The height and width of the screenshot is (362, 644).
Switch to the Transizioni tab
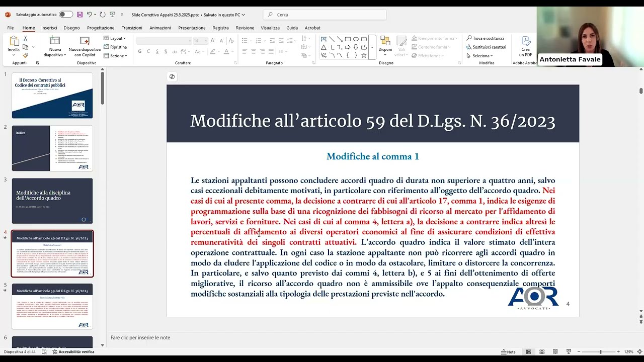coord(132,28)
